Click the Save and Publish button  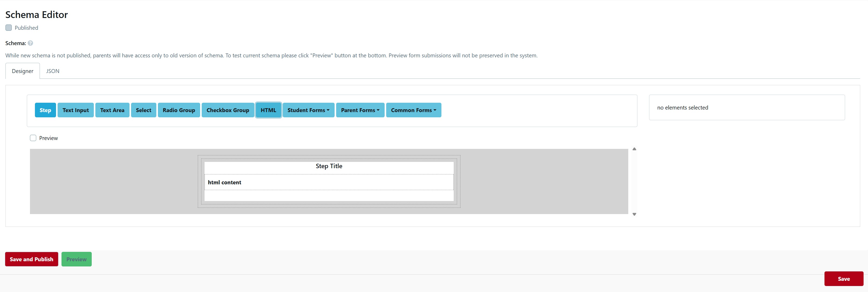[31, 259]
